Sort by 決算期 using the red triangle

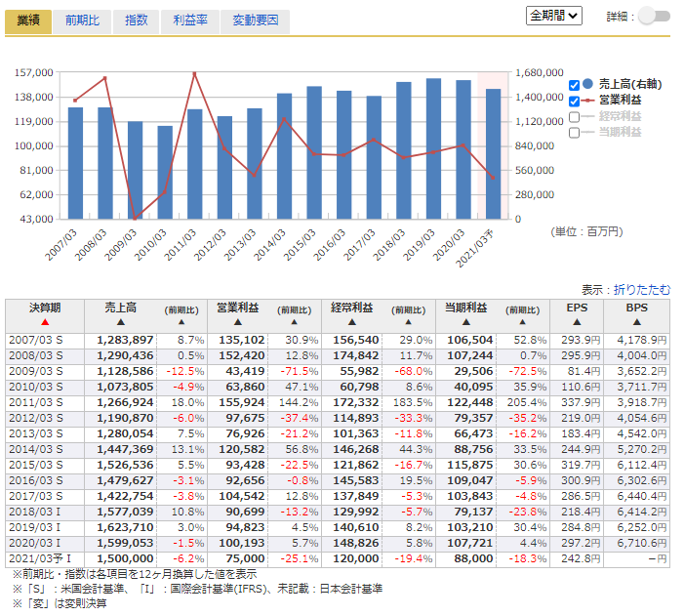pyautogui.click(x=45, y=321)
